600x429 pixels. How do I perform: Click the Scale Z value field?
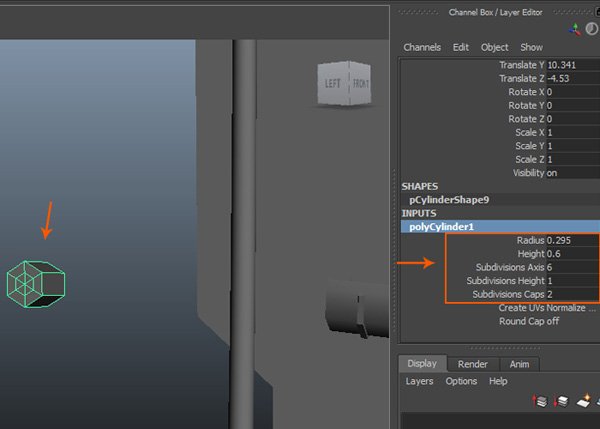pos(573,159)
